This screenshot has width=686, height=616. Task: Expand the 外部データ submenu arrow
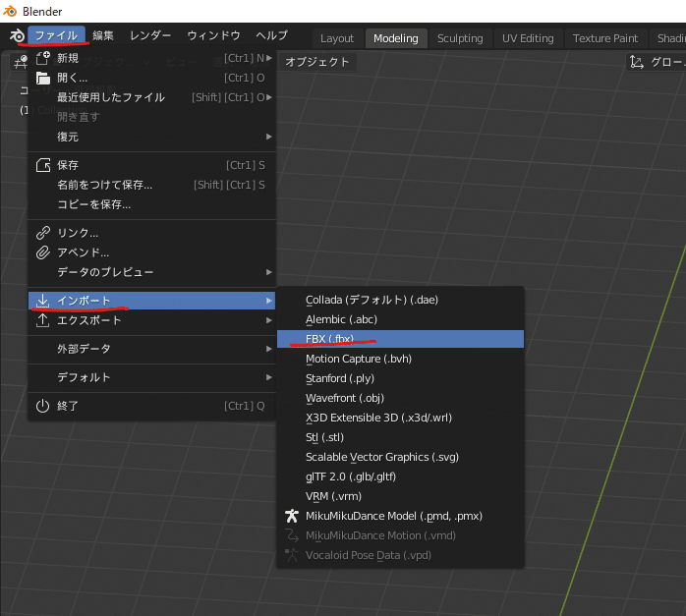tap(269, 349)
